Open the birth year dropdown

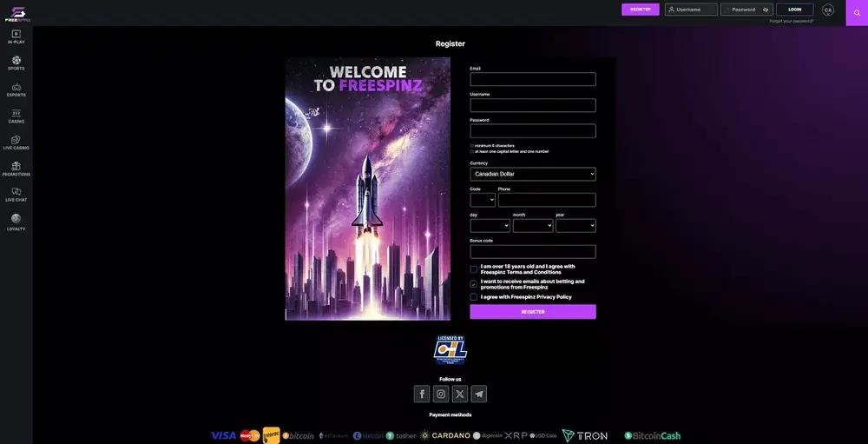click(x=575, y=226)
